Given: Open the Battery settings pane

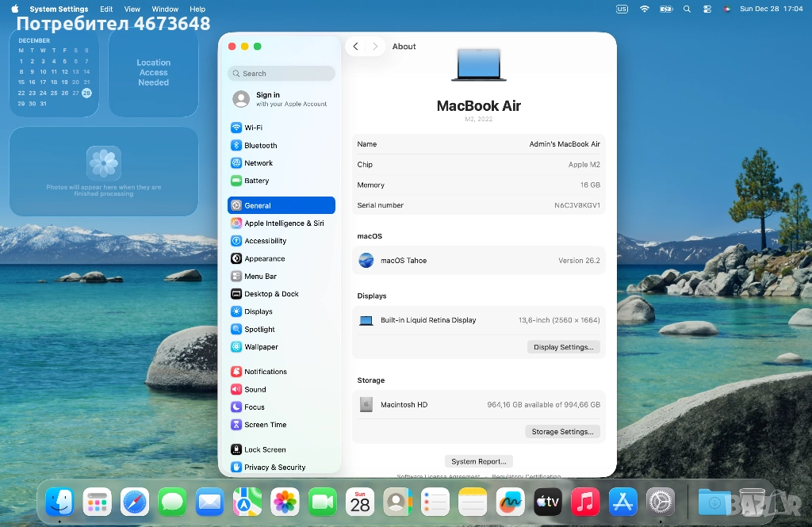Looking at the screenshot, I should coord(256,181).
